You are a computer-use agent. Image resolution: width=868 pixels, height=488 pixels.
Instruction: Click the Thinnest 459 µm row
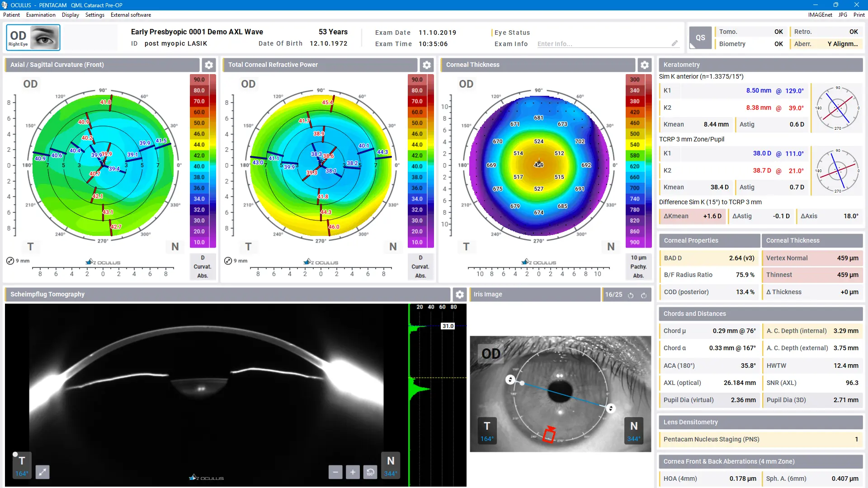pyautogui.click(x=812, y=275)
